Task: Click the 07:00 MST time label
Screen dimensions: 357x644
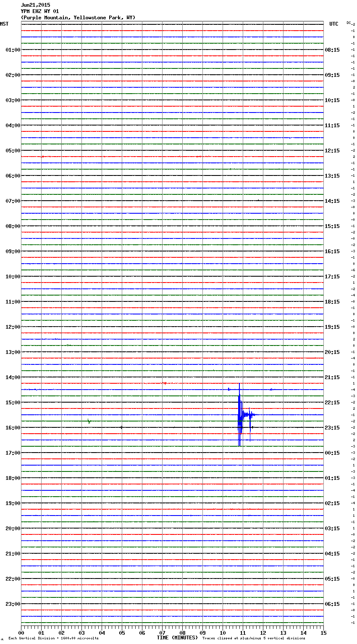Action: tap(13, 201)
